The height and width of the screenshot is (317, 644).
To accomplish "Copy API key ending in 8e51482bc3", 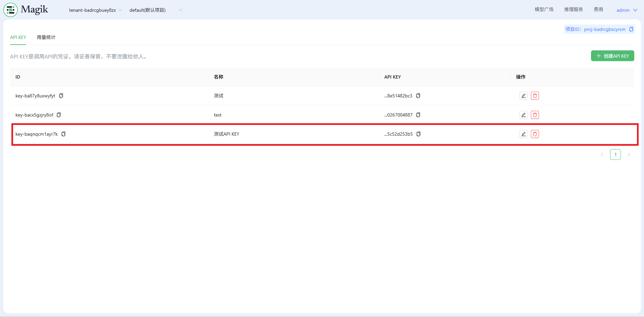I will point(418,96).
